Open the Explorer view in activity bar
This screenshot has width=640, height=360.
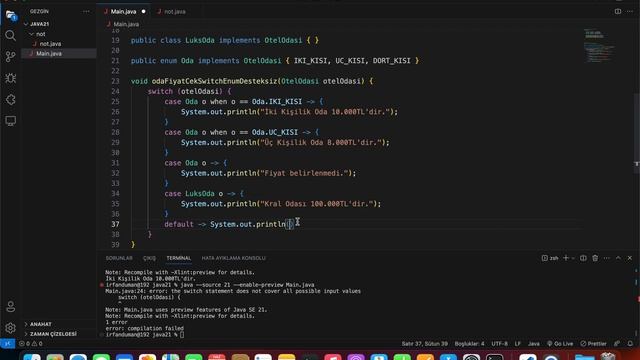click(11, 16)
